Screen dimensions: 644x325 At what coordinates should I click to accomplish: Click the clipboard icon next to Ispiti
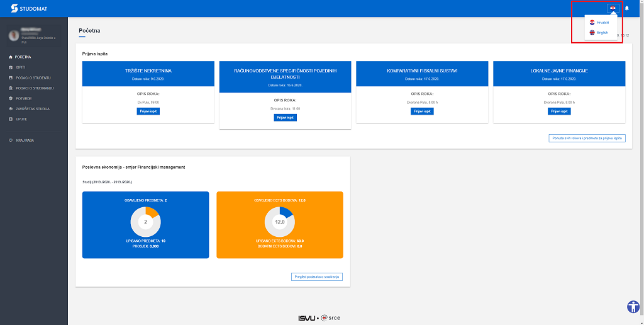coord(10,67)
